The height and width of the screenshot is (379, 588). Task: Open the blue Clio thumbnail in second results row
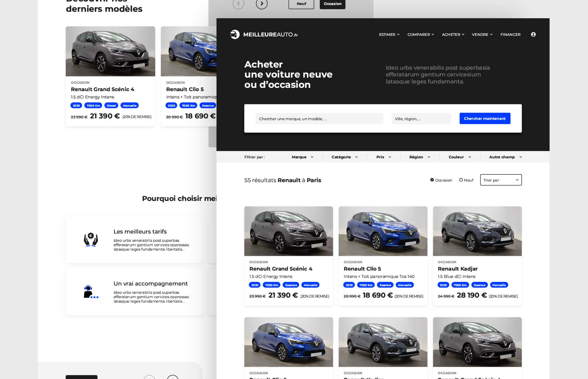click(x=288, y=342)
